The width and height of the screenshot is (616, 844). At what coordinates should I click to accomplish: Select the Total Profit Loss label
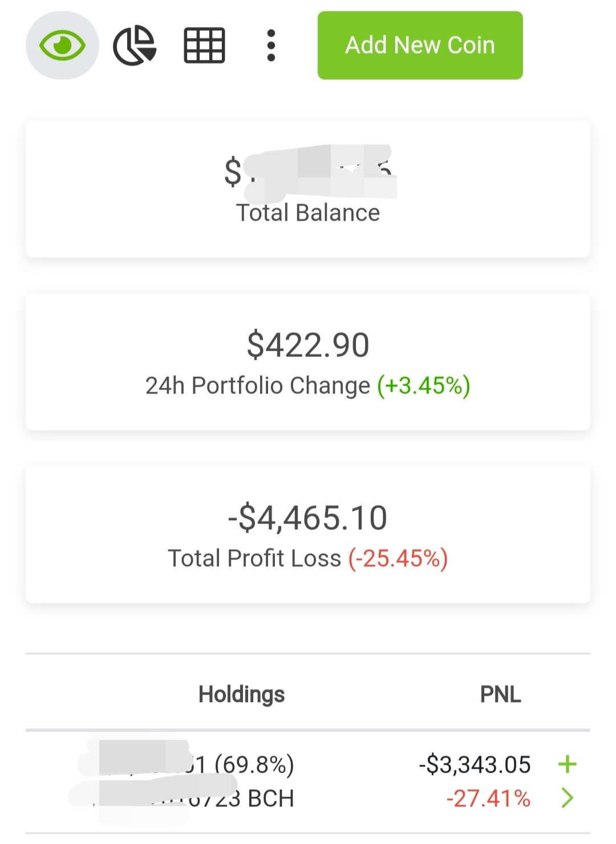tap(254, 558)
